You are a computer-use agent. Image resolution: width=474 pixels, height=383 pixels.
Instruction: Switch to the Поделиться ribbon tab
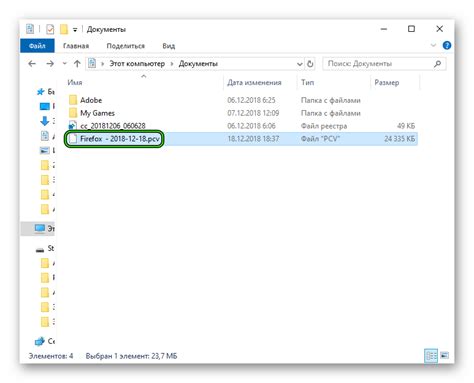tap(125, 46)
